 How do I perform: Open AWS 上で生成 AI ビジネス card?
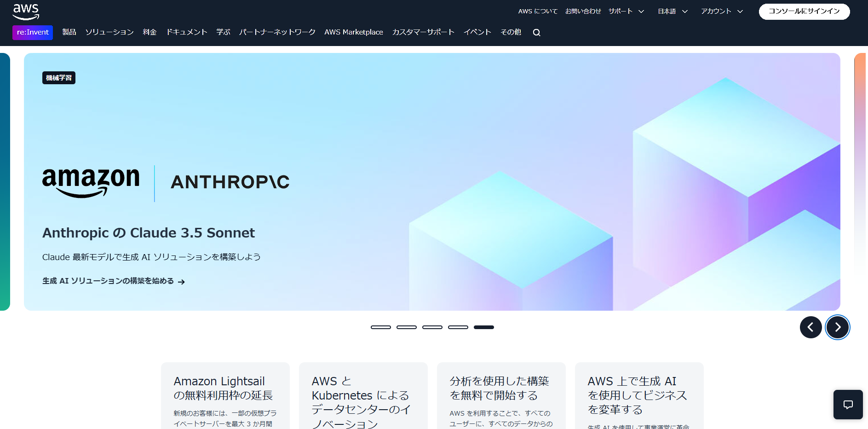639,396
